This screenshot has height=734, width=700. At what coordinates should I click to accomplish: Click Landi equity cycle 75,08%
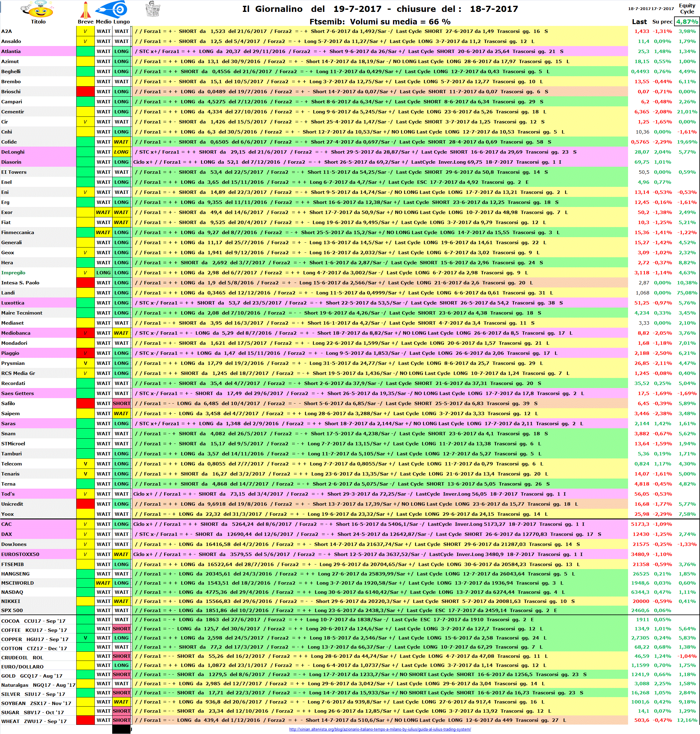(x=687, y=293)
